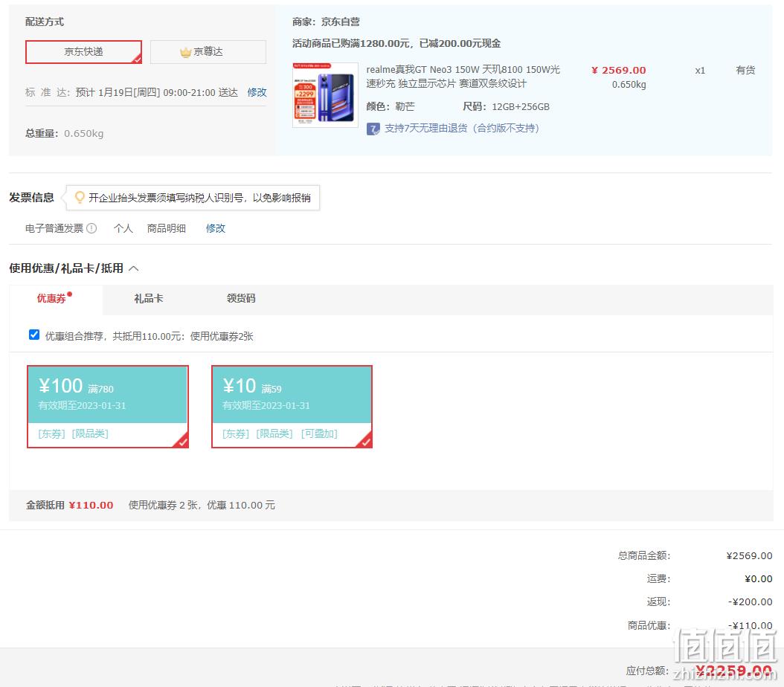Deselect the ¥10 满59 coupon
This screenshot has height=687, width=784.
pos(292,407)
